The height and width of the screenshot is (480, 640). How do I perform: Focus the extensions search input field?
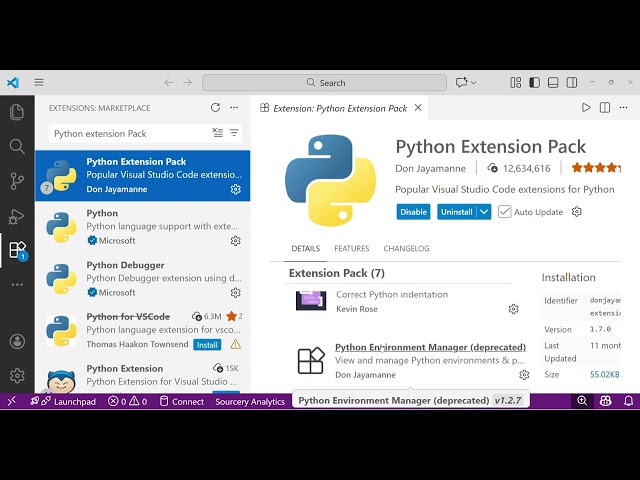(131, 133)
